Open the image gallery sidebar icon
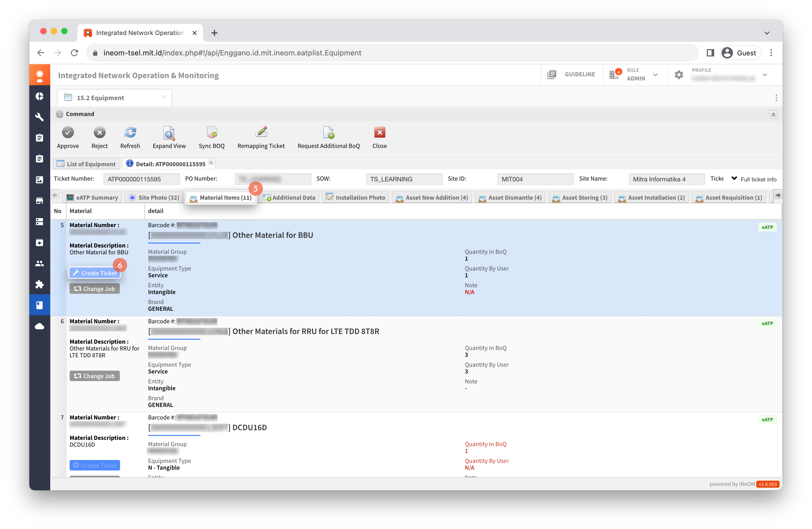Image resolution: width=812 pixels, height=529 pixels. (x=40, y=180)
